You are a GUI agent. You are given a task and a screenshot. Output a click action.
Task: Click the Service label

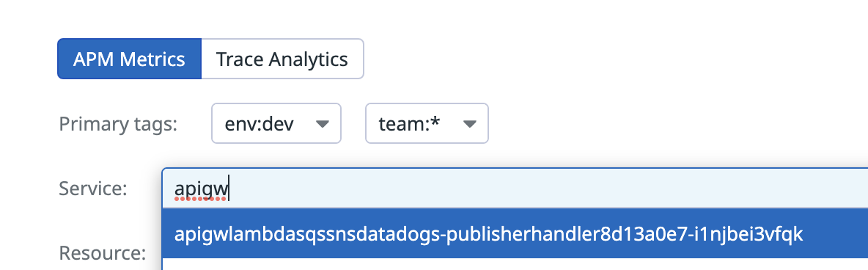pyautogui.click(x=93, y=189)
